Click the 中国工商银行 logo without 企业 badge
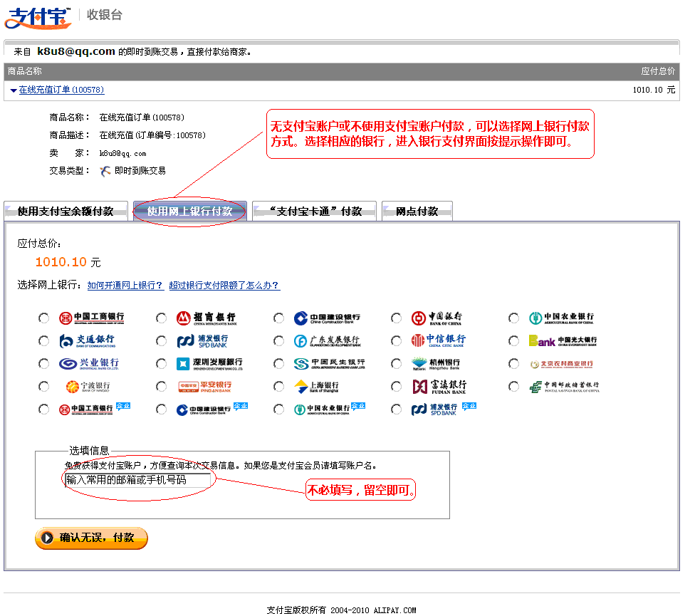The width and height of the screenshot is (695, 616). pyautogui.click(x=91, y=318)
